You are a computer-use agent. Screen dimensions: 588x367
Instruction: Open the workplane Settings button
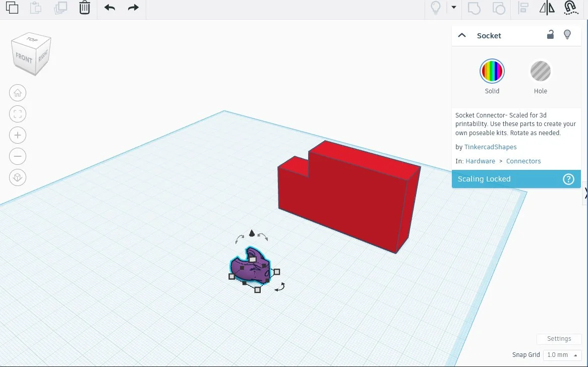point(559,338)
